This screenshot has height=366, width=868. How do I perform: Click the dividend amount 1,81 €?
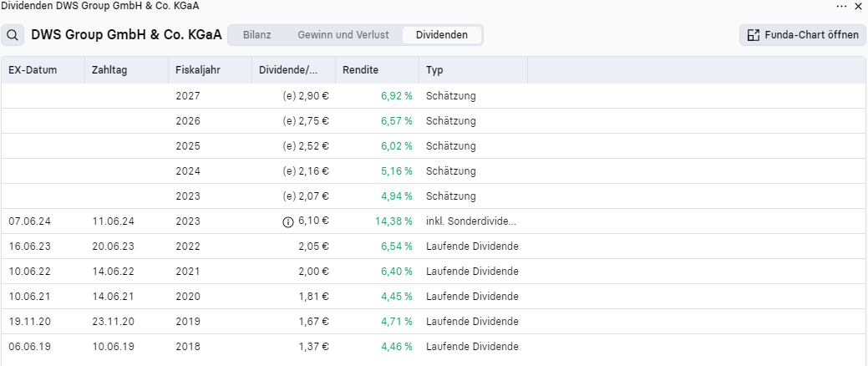[314, 297]
